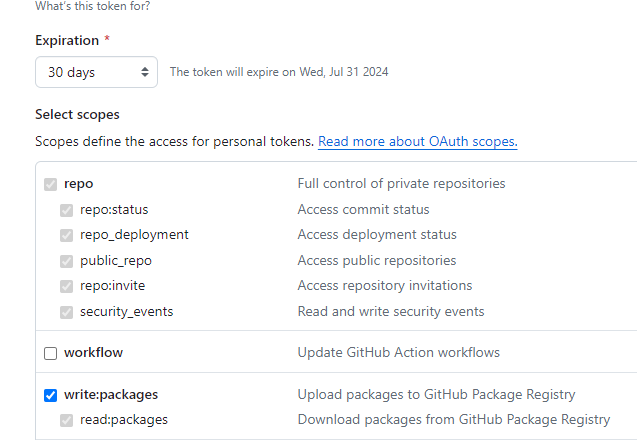Toggle the repo:status checkbox

67,210
